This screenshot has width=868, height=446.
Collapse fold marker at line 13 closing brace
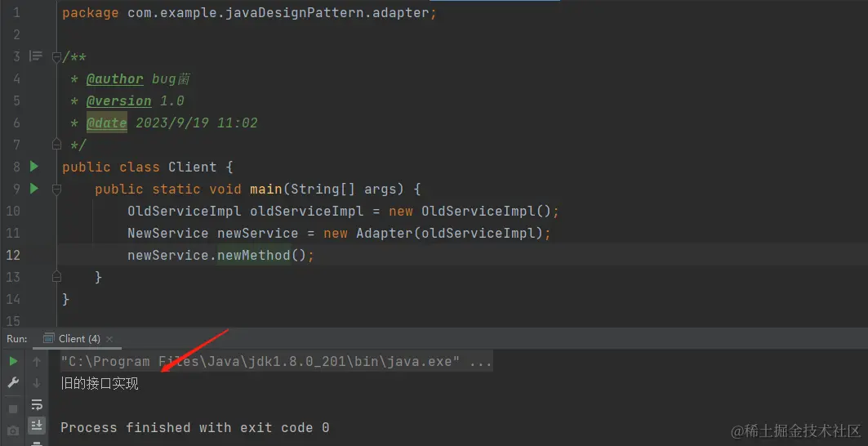pyautogui.click(x=56, y=276)
